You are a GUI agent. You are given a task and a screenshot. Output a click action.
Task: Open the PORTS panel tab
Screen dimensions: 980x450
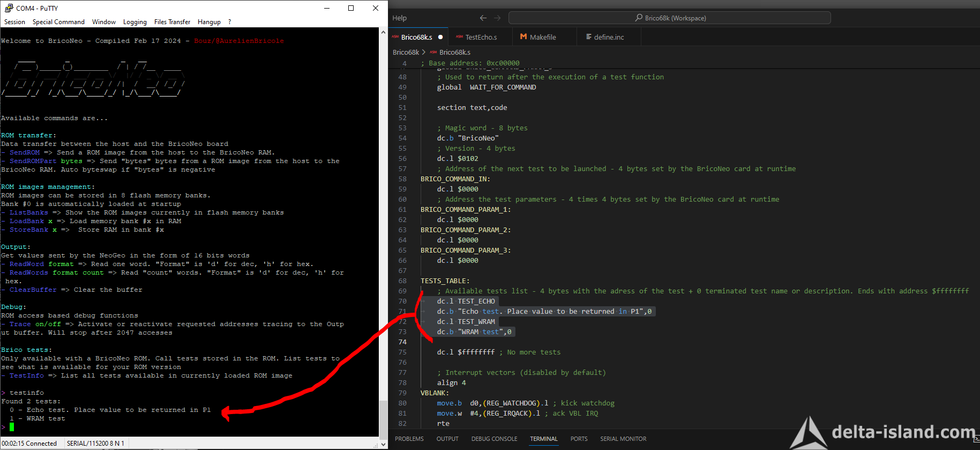(x=579, y=439)
